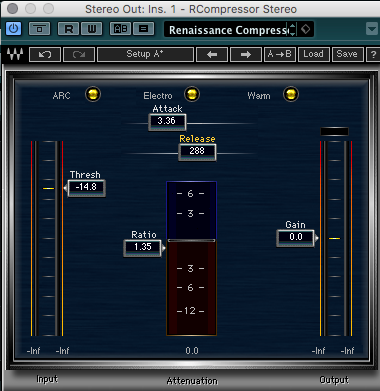Click the Electro label text
Viewport: 380px width, 391px height.
click(x=158, y=96)
